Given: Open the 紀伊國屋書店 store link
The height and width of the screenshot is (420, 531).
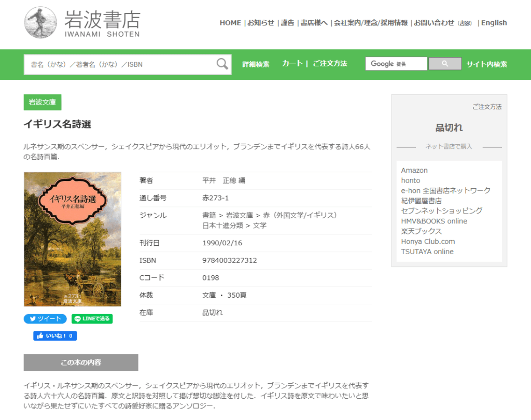Looking at the screenshot, I should 421,201.
